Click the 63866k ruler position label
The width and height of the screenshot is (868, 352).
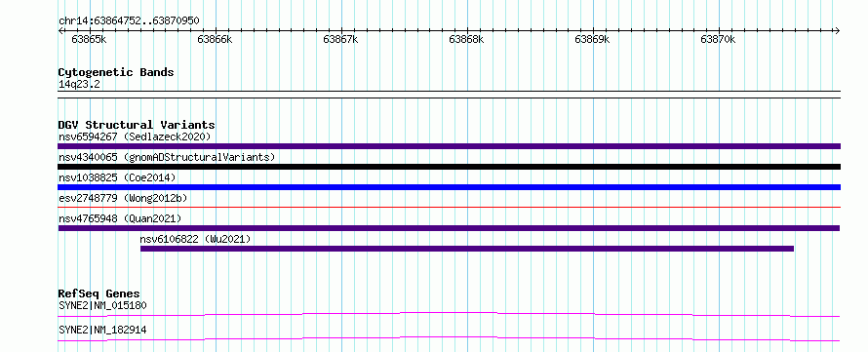pyautogui.click(x=215, y=39)
